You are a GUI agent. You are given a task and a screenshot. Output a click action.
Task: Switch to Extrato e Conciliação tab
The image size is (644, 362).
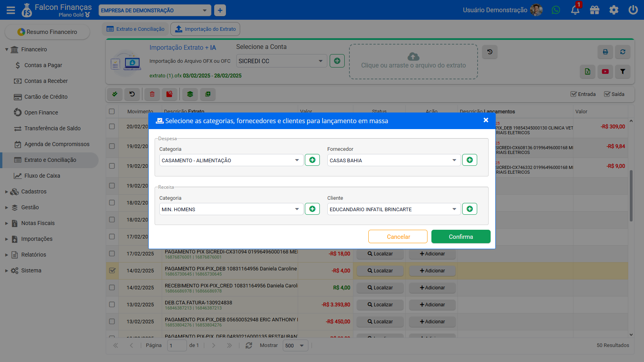[x=136, y=29]
